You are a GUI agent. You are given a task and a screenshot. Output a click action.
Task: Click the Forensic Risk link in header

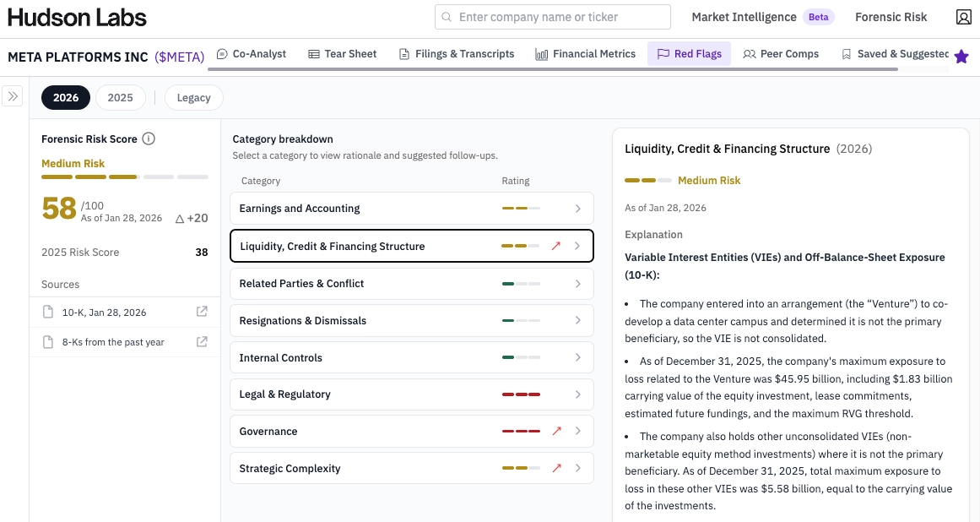point(891,17)
